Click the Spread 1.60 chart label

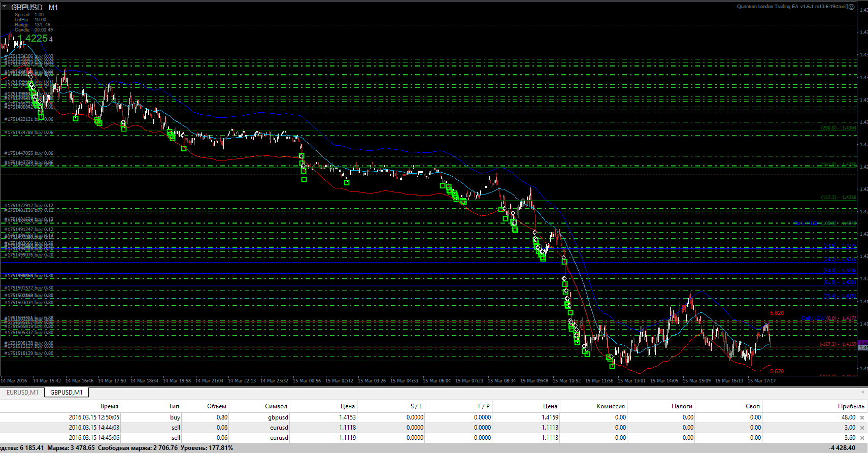click(29, 15)
